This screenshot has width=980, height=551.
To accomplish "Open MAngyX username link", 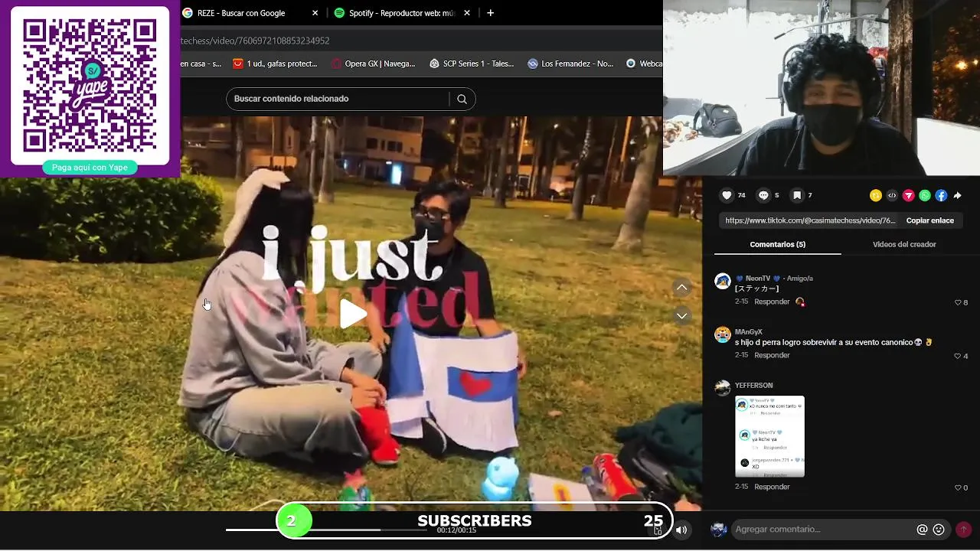I will click(x=748, y=332).
